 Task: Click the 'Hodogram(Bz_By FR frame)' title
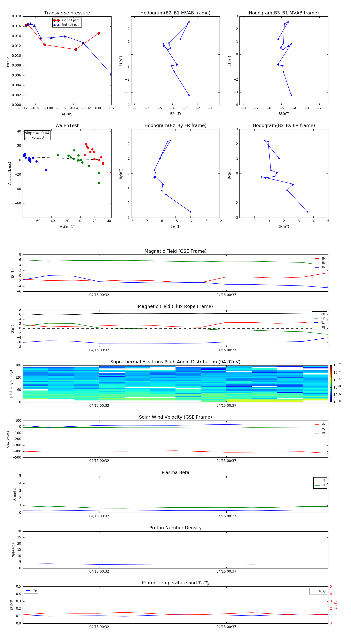[x=175, y=125]
